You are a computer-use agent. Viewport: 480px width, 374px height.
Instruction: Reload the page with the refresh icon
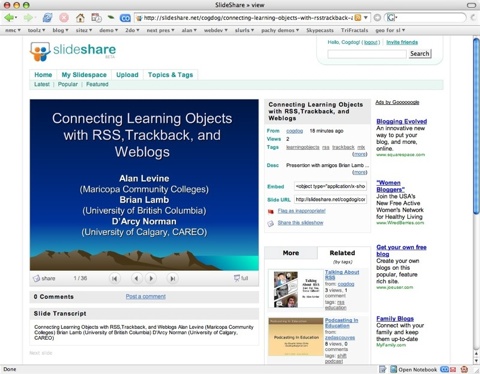(x=47, y=17)
